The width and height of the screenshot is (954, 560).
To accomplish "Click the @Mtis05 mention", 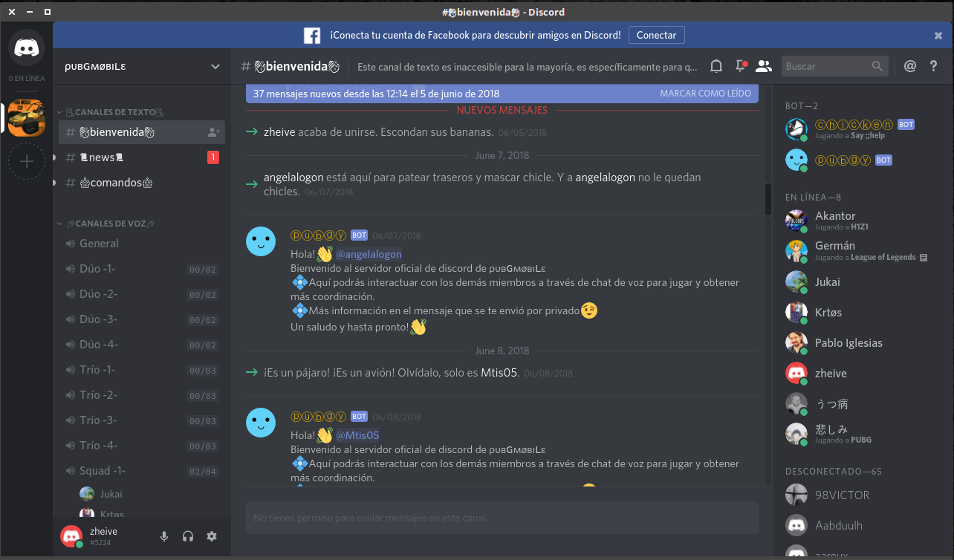I will 357,435.
